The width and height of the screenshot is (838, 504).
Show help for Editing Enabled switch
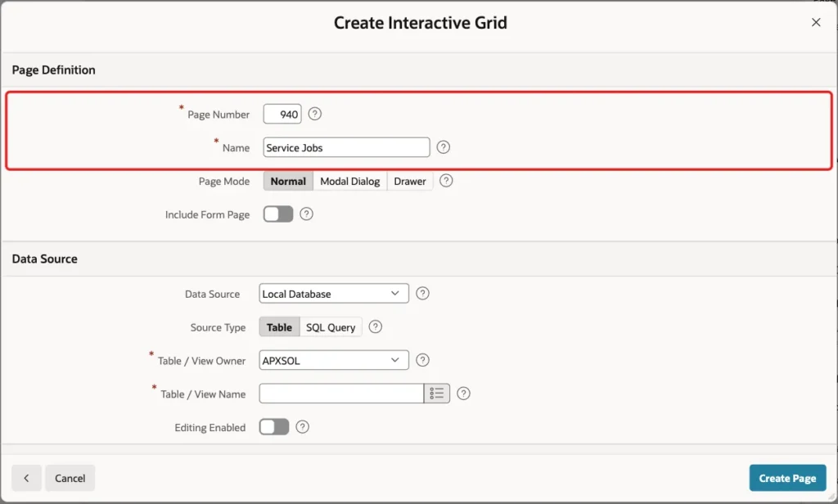point(302,426)
